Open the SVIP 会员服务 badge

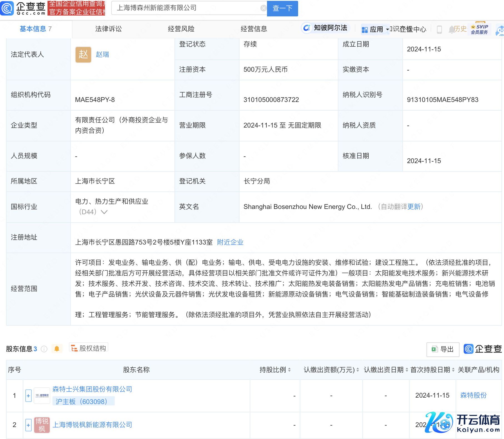pos(479,29)
